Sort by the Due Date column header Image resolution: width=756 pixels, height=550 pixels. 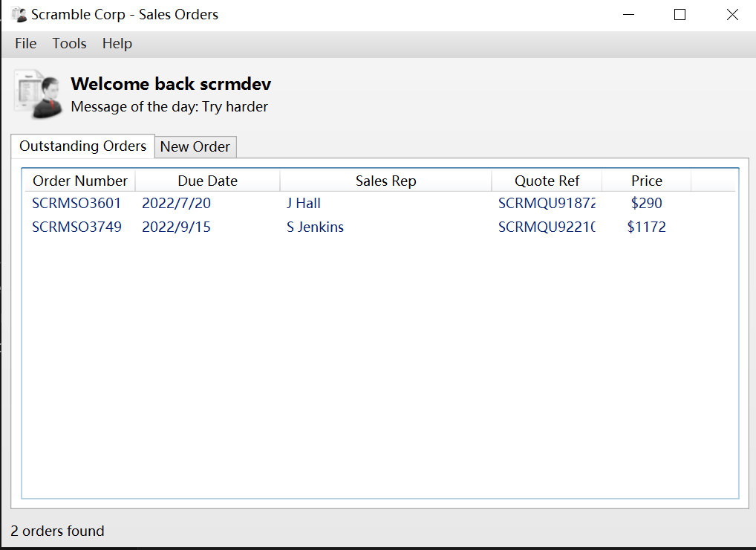pos(207,181)
